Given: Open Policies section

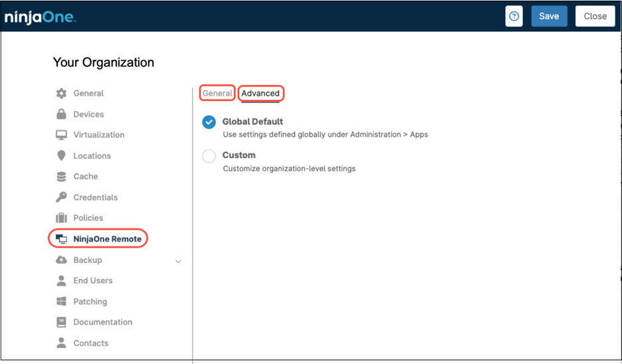Looking at the screenshot, I should (x=88, y=218).
